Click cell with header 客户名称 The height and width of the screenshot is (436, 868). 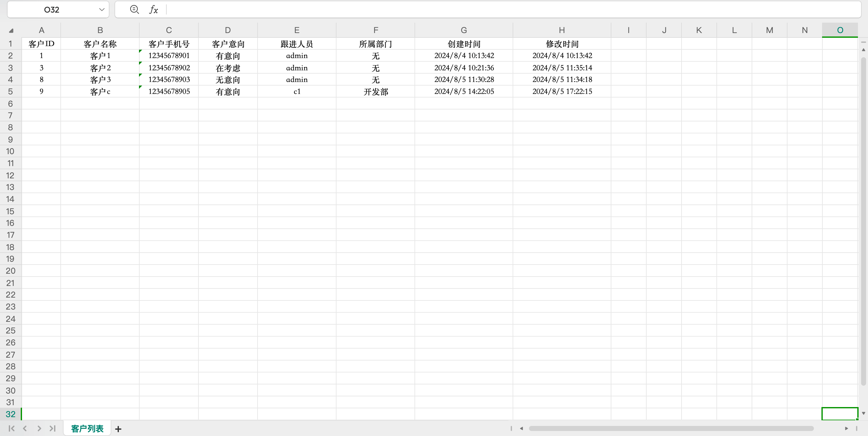(x=100, y=44)
